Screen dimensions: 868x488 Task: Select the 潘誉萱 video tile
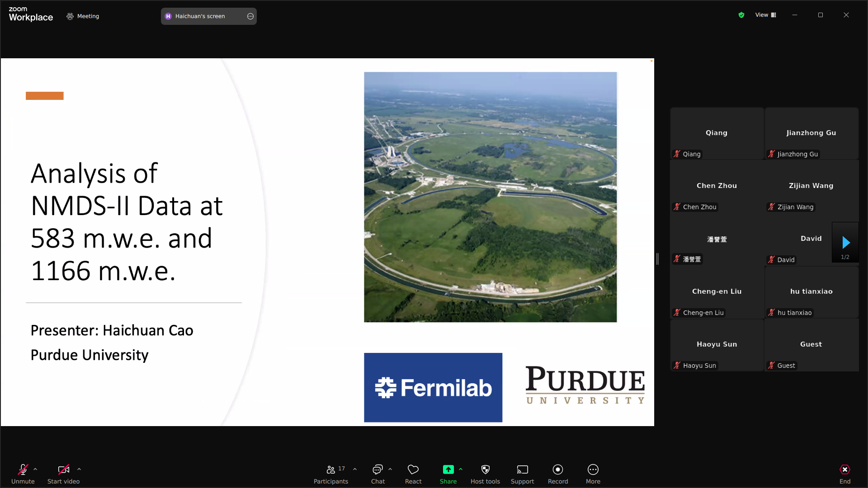click(x=717, y=239)
